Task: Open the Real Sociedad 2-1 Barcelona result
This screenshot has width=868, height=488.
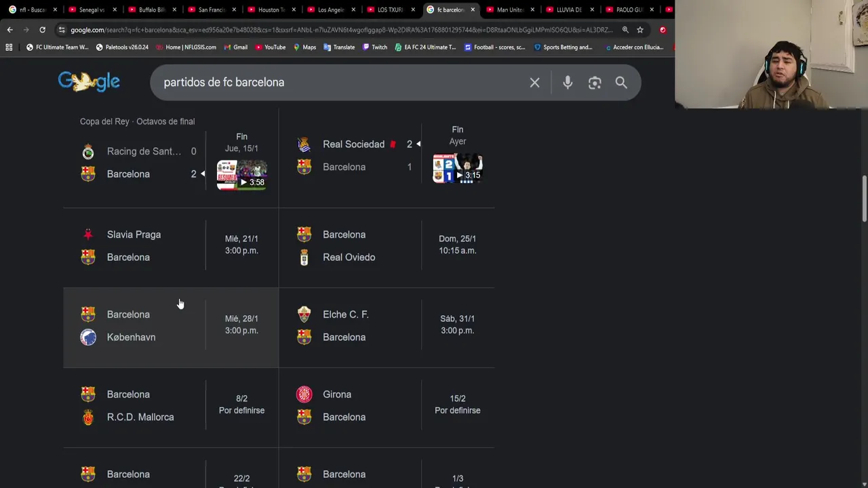Action: click(x=387, y=159)
